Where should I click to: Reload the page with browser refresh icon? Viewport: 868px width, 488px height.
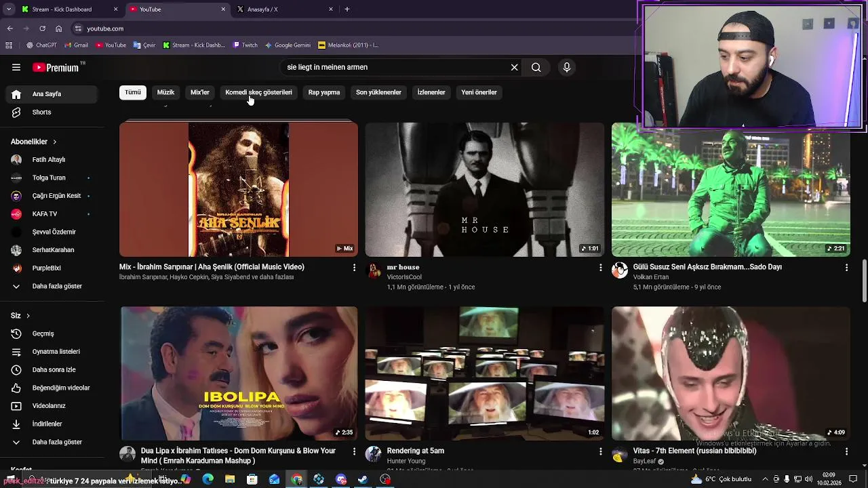[x=42, y=28]
